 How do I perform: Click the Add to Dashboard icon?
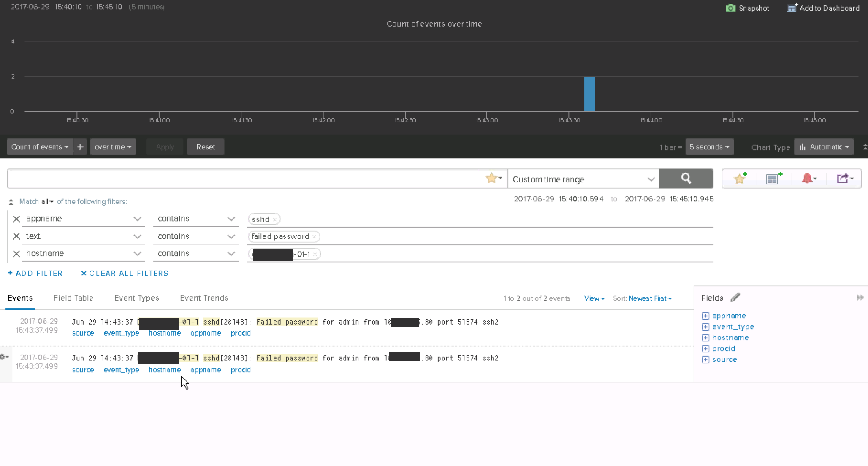(792, 8)
